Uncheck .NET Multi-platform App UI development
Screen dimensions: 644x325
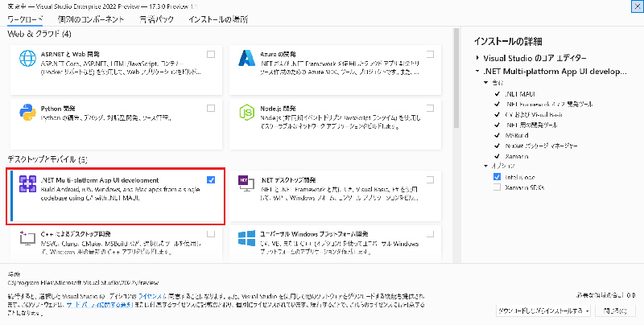[x=211, y=179]
